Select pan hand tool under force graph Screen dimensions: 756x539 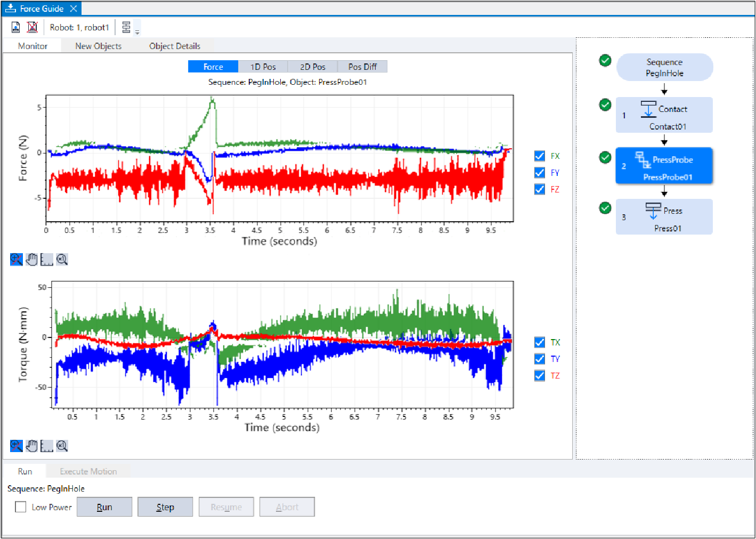tap(32, 260)
